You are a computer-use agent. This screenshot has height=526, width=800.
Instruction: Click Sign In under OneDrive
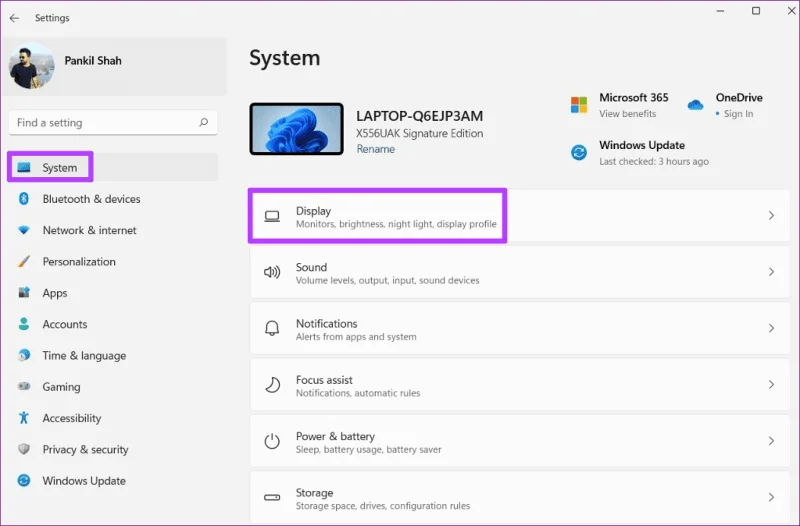738,114
